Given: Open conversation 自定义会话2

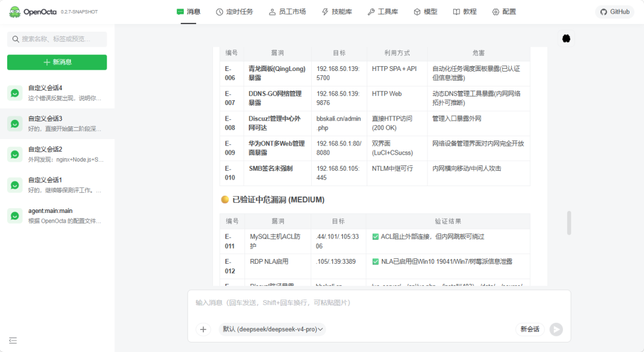Looking at the screenshot, I should coord(57,155).
